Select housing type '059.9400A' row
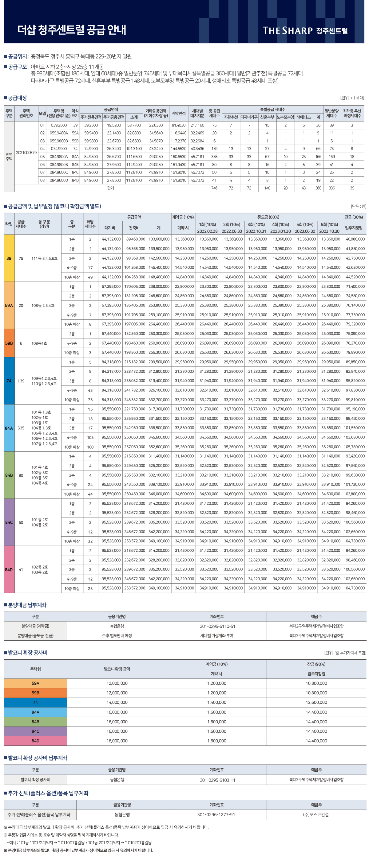This screenshot has height=868, width=369. (59, 133)
